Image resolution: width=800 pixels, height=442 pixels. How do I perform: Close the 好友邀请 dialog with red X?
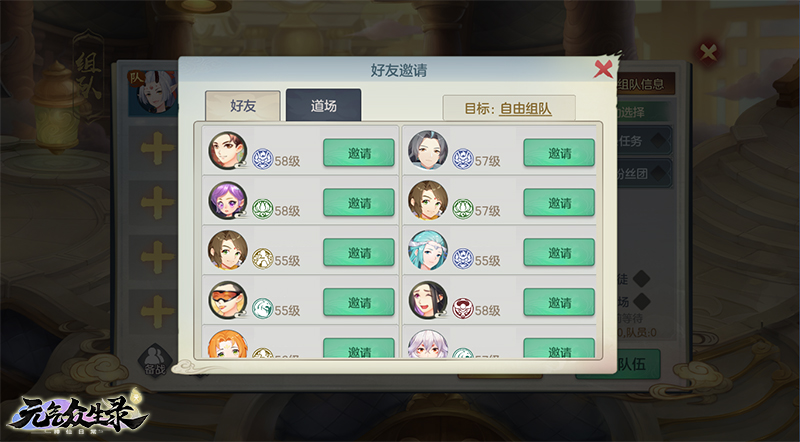(x=603, y=69)
